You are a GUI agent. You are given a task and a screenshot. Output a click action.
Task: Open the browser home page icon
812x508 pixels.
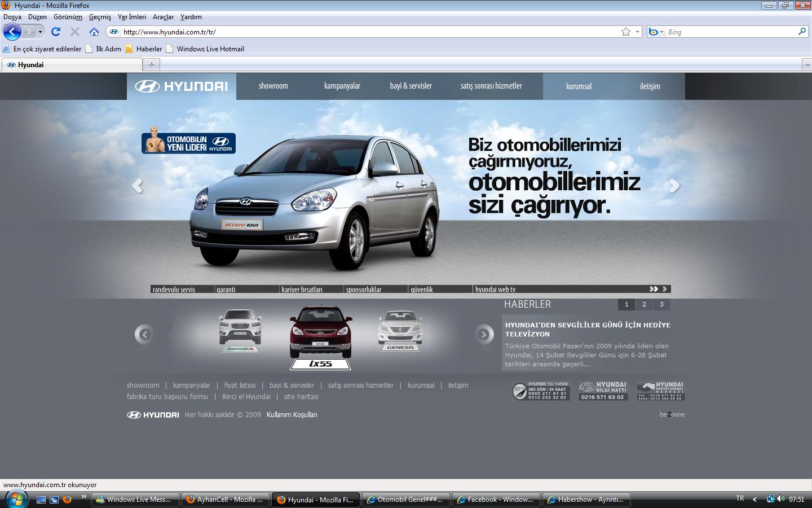click(x=94, y=32)
